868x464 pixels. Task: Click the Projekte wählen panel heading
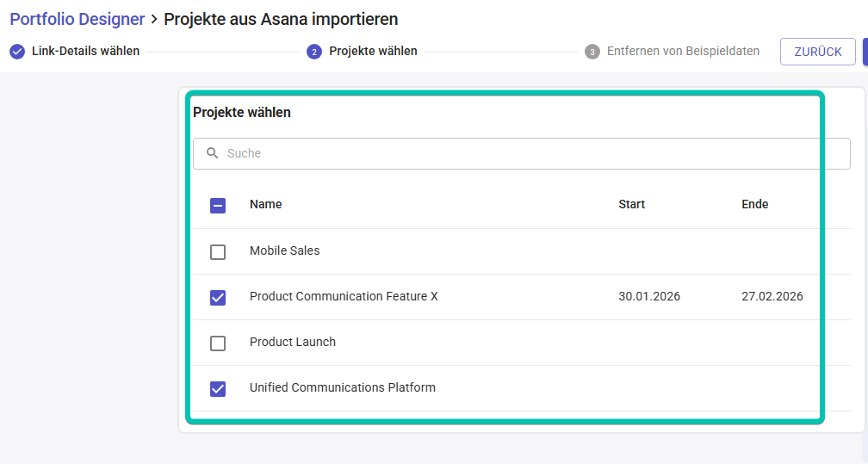click(x=242, y=113)
